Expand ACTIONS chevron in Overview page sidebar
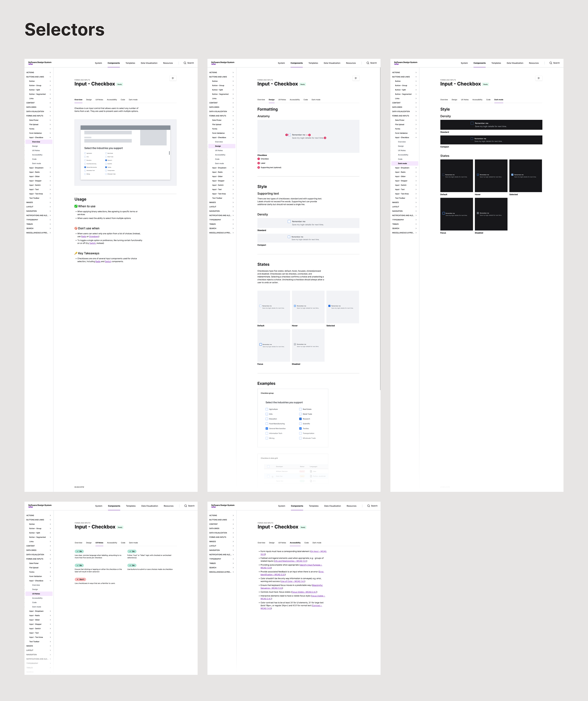The width and height of the screenshot is (588, 701). tap(50, 72)
